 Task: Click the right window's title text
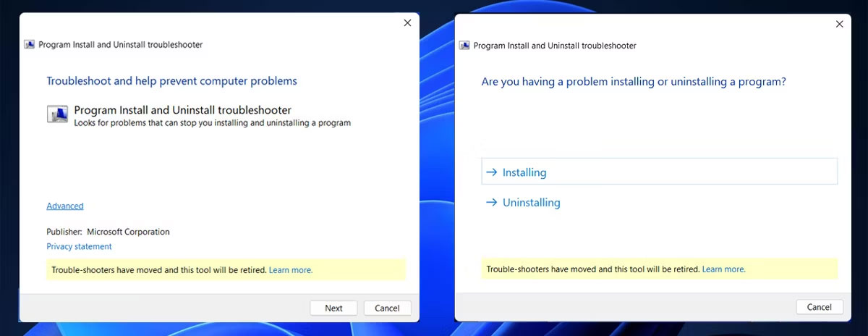point(555,46)
